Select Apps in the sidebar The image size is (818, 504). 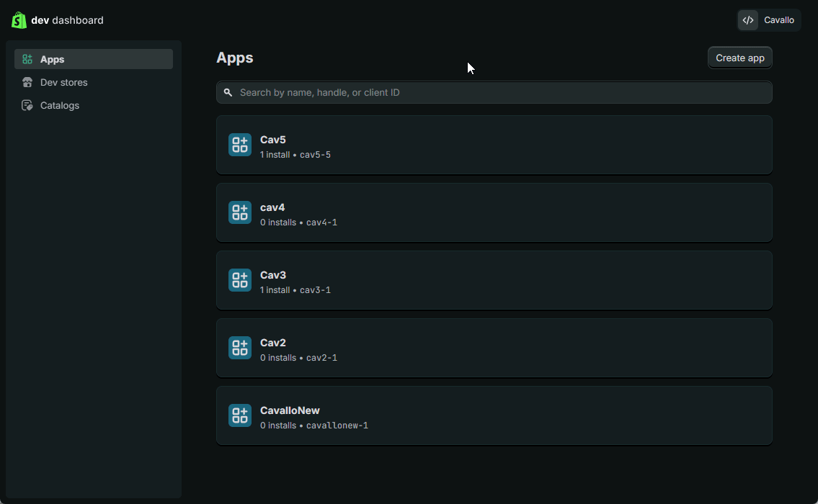point(53,60)
